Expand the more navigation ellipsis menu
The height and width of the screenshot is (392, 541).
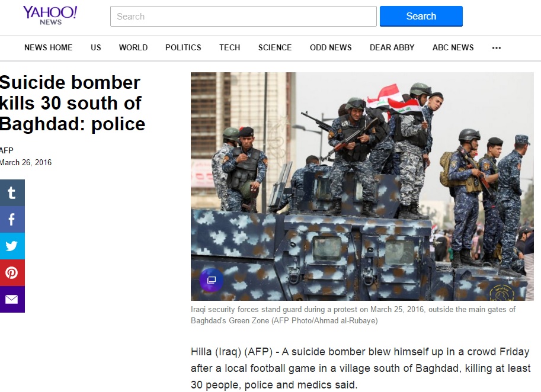coord(496,48)
